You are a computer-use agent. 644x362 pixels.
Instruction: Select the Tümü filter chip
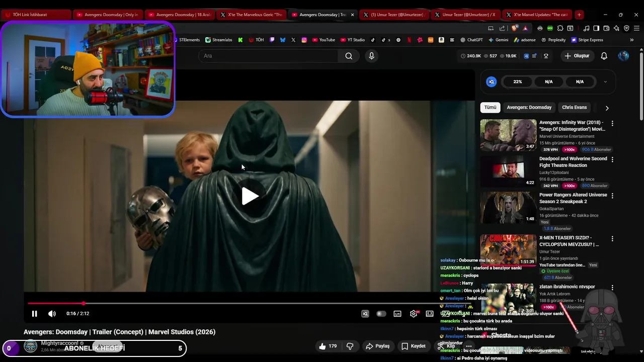tap(490, 107)
